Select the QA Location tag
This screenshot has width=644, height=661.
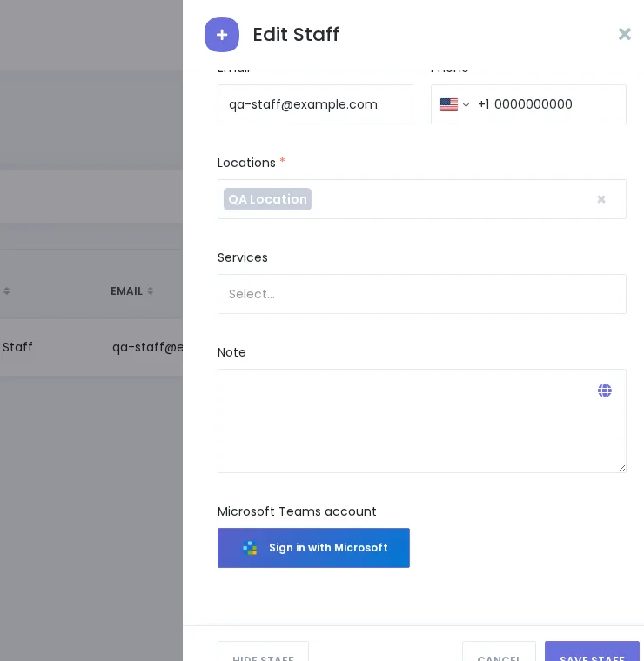(267, 199)
